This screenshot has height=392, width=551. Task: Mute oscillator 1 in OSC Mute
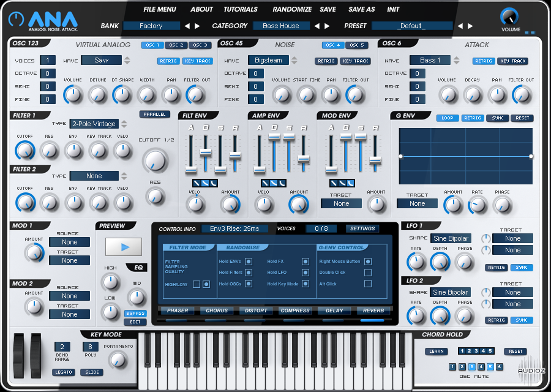pos(452,367)
